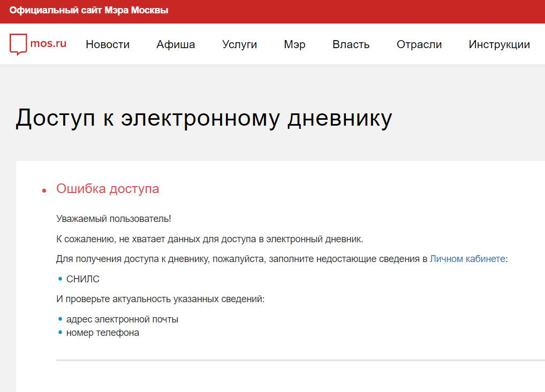Viewport: 545px width, 392px height.
Task: Click the mos.ru site name text
Action: [x=49, y=44]
